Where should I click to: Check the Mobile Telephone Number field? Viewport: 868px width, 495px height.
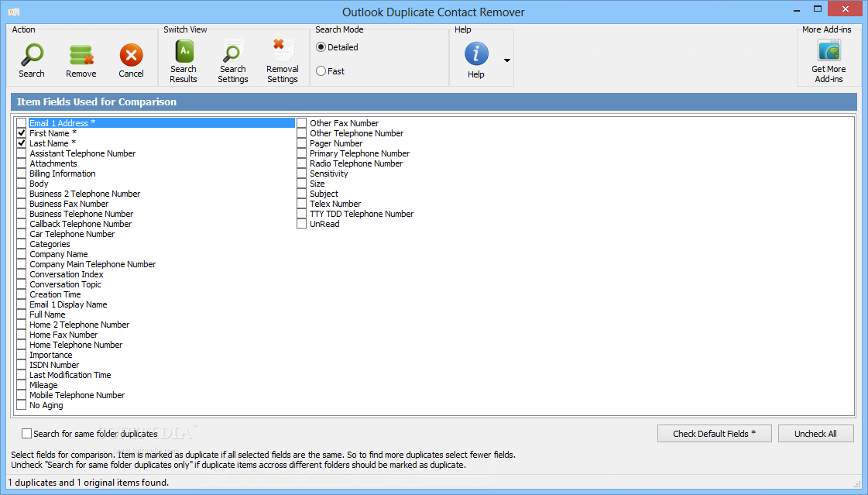[x=22, y=395]
